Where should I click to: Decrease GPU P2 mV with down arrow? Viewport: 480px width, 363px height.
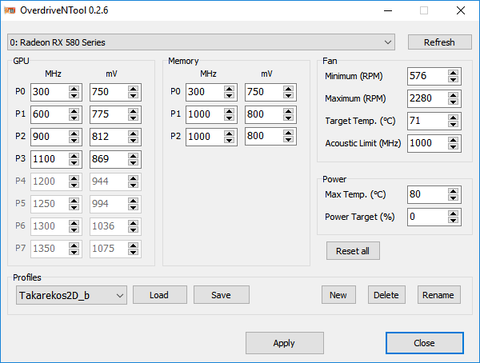pos(133,140)
